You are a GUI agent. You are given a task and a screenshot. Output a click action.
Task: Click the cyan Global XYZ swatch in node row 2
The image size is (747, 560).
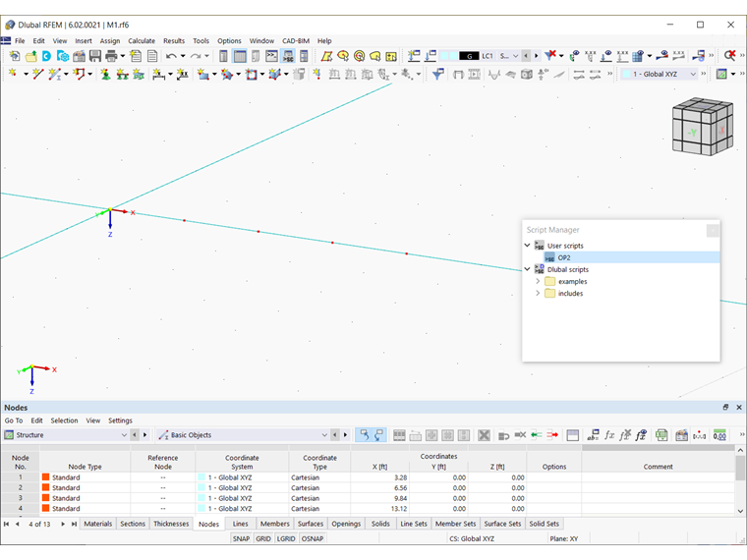(201, 487)
